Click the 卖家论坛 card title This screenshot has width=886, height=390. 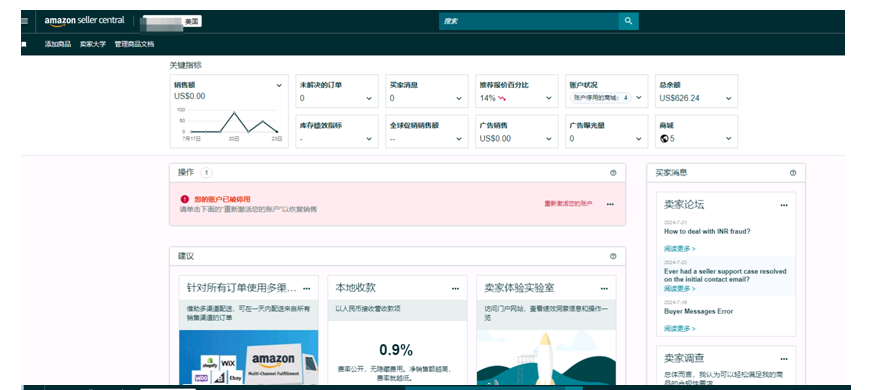[684, 205]
